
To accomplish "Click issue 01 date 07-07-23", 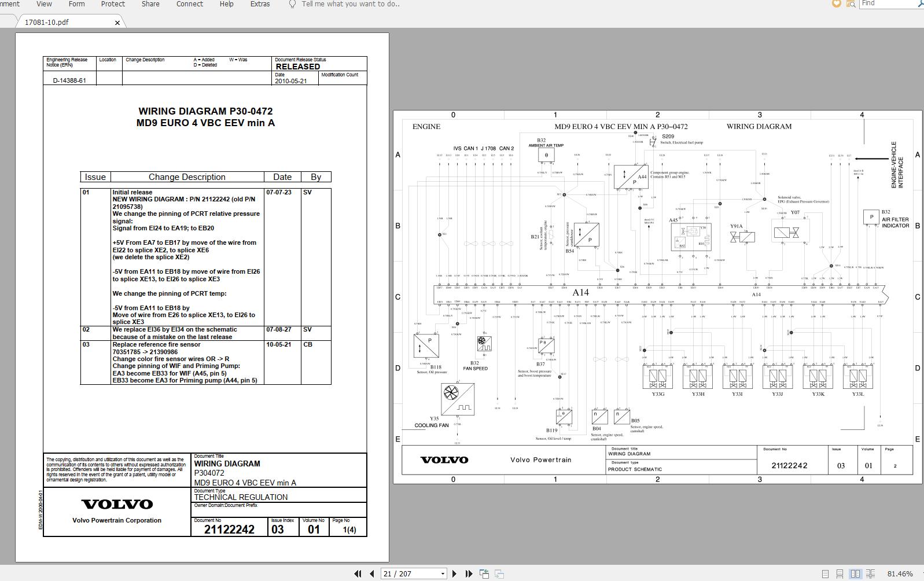I will (x=279, y=192).
